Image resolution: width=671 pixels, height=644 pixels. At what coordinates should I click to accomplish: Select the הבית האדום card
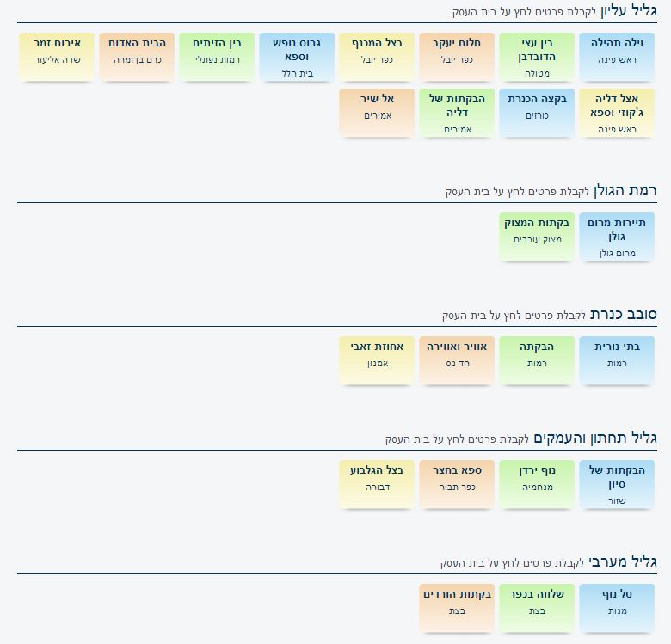137,56
